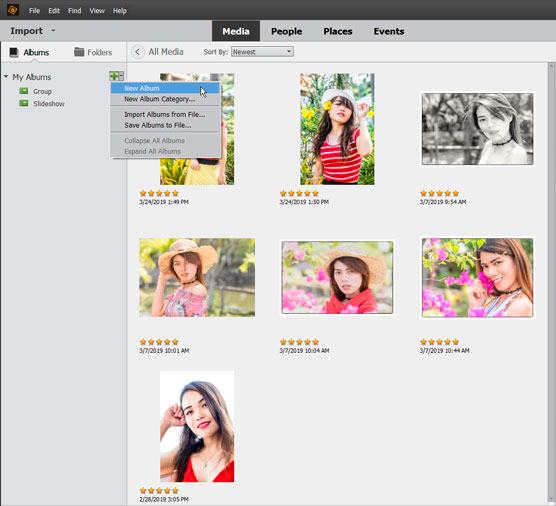Open the Find menu
The width and height of the screenshot is (556, 506).
74,11
